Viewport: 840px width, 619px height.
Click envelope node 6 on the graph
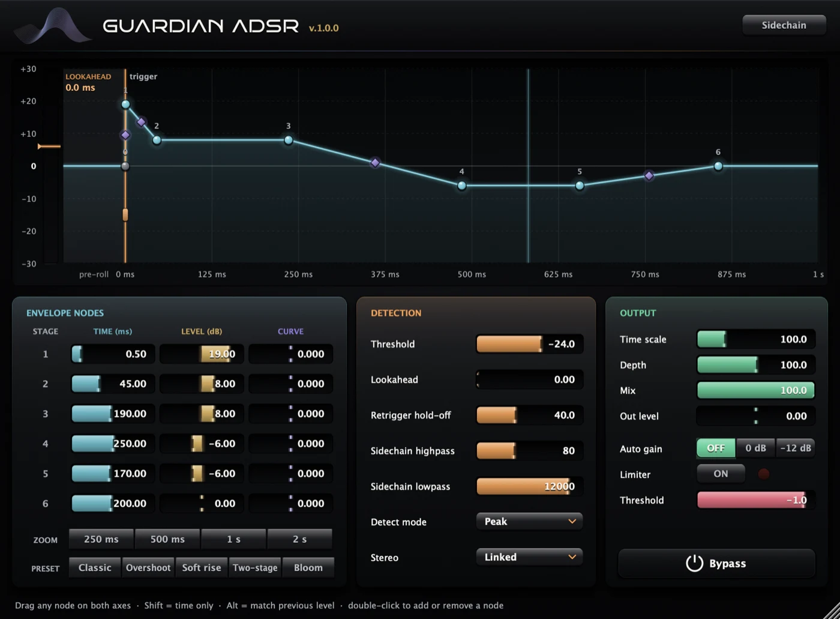click(x=718, y=166)
